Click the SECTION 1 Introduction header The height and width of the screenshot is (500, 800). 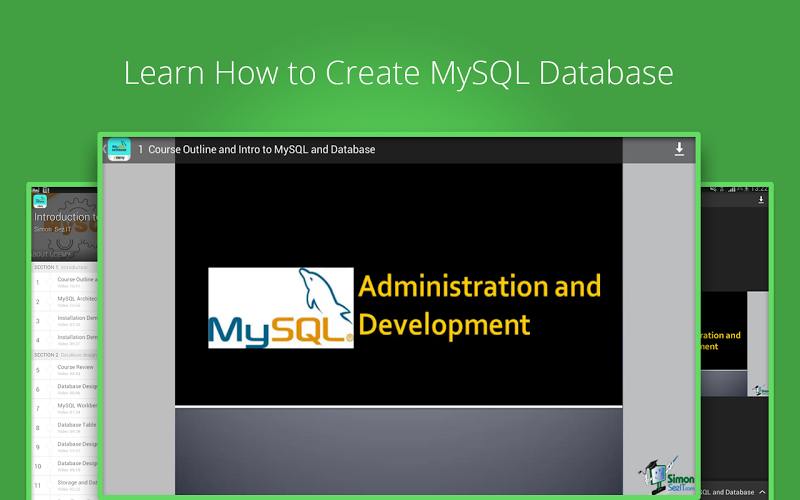click(64, 267)
